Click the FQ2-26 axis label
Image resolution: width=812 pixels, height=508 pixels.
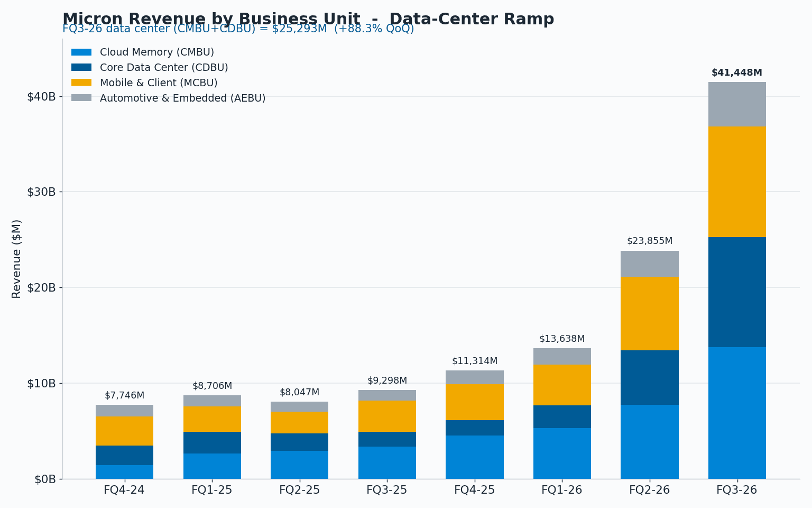click(x=650, y=491)
